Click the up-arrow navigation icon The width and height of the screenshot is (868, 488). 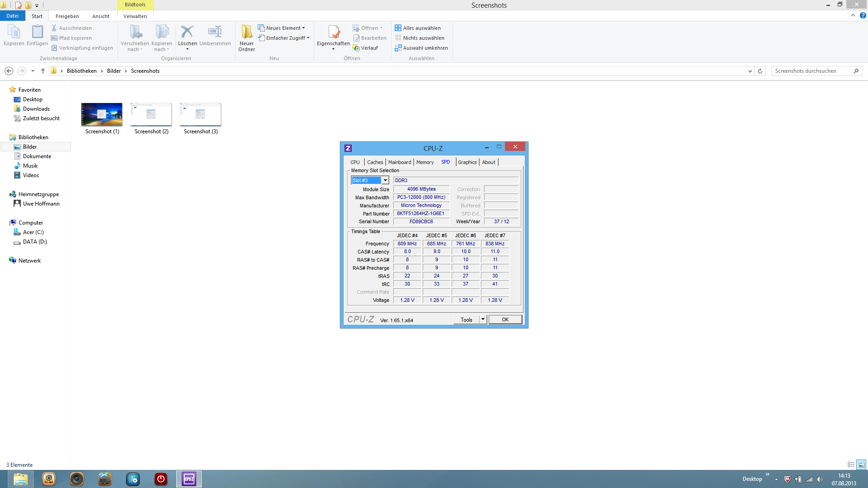43,71
